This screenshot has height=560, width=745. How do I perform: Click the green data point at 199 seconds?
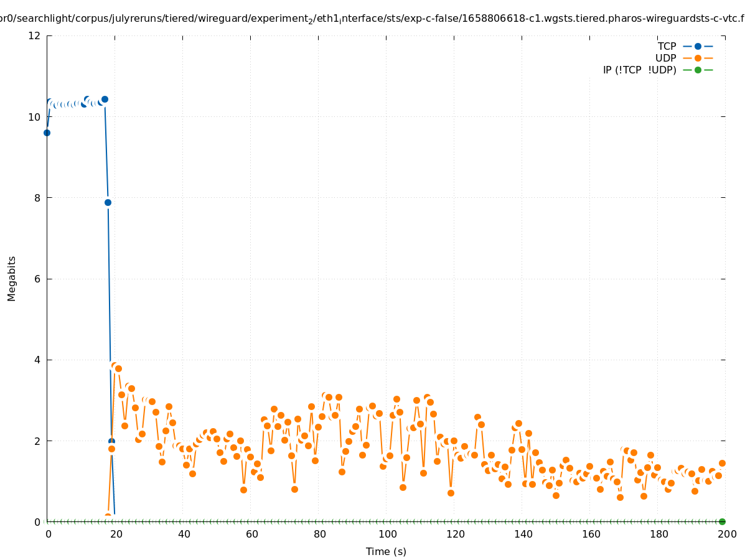point(722,521)
